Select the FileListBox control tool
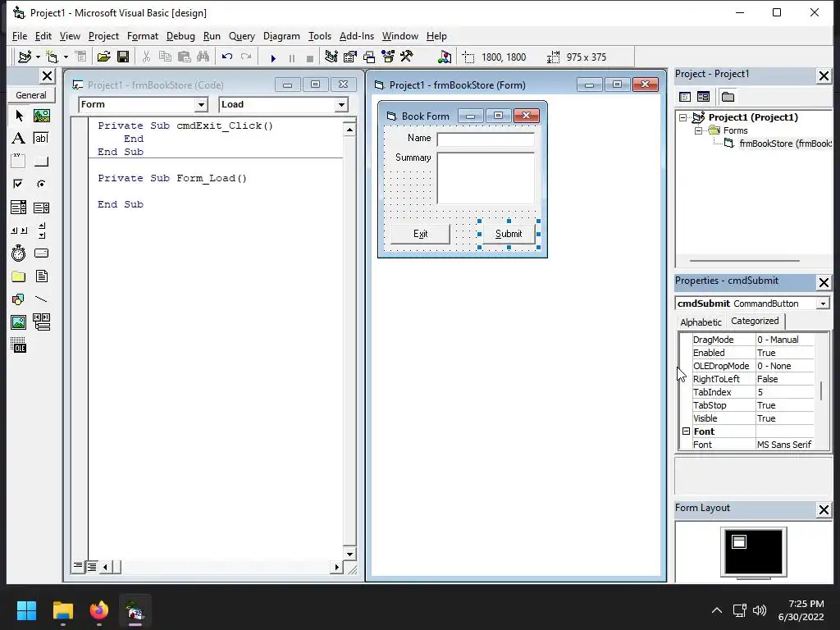Screen dimensions: 840x630 pyautogui.click(x=41, y=276)
